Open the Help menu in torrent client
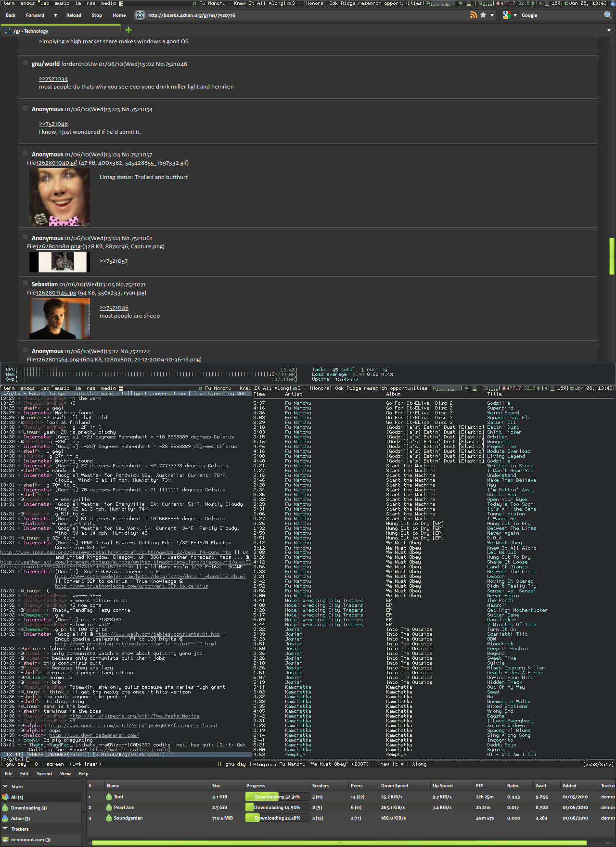 [x=83, y=774]
